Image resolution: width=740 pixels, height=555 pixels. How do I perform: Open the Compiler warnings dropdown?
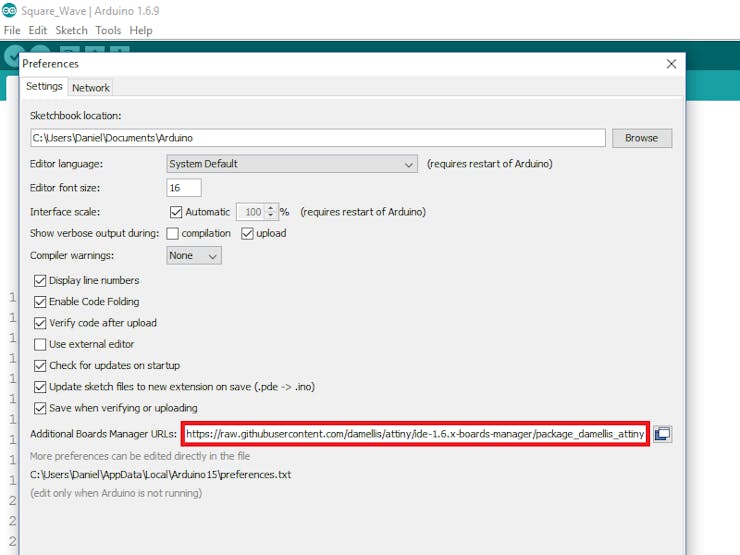tap(193, 255)
